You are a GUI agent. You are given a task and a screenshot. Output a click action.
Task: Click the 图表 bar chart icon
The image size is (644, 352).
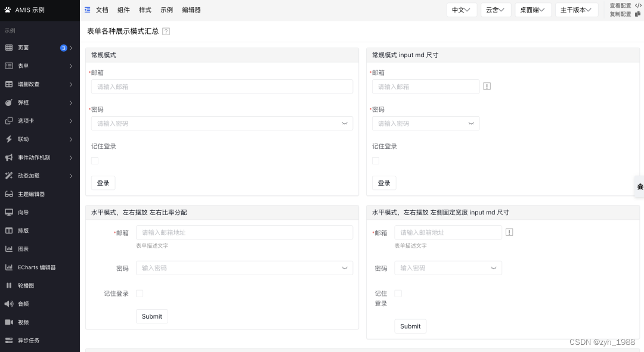[8, 248]
